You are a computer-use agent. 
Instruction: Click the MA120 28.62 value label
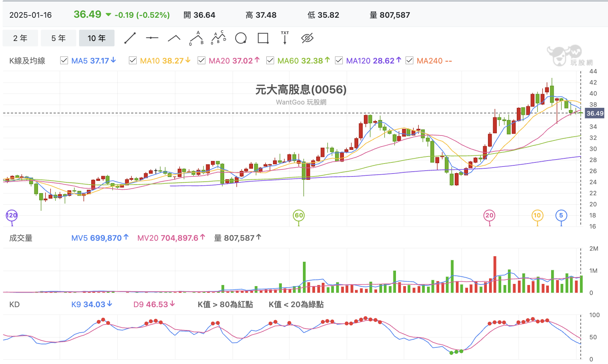click(373, 61)
